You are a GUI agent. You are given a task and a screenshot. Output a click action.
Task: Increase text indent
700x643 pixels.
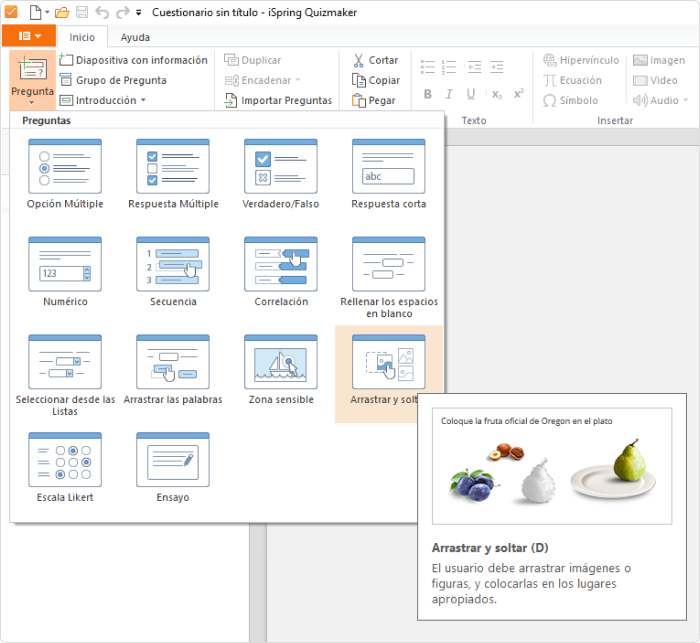[496, 67]
